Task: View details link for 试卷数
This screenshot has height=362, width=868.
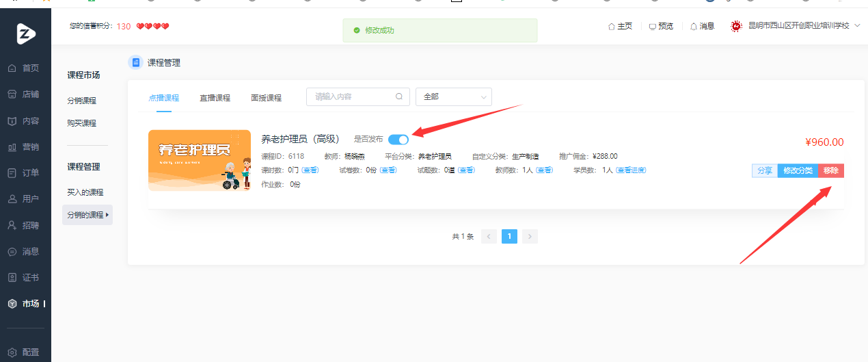Action: pos(388,170)
